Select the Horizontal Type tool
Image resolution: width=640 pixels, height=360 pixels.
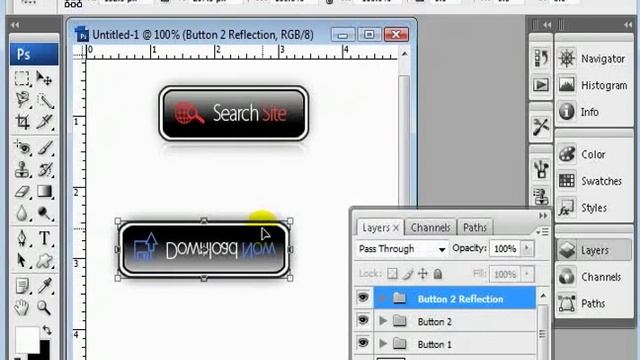click(44, 238)
